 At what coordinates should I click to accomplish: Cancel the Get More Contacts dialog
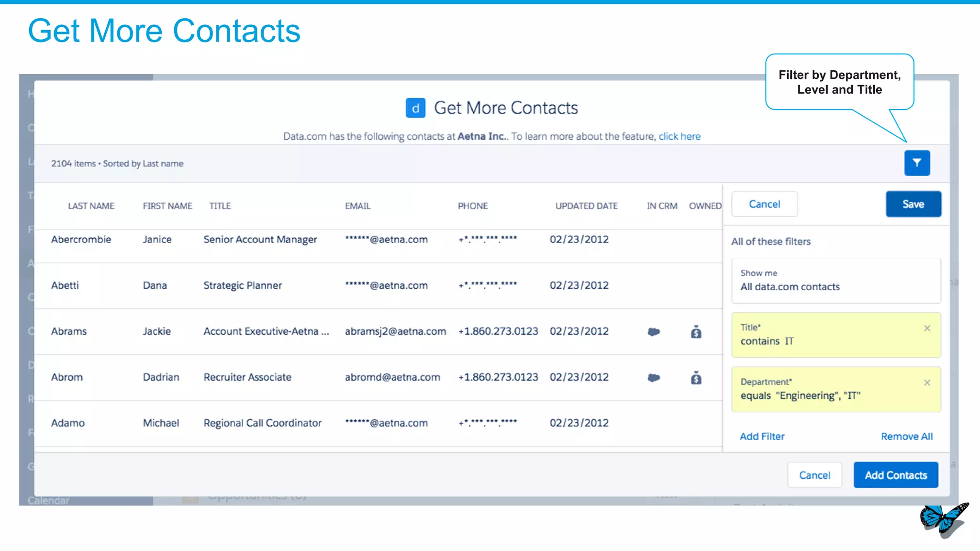(x=814, y=475)
